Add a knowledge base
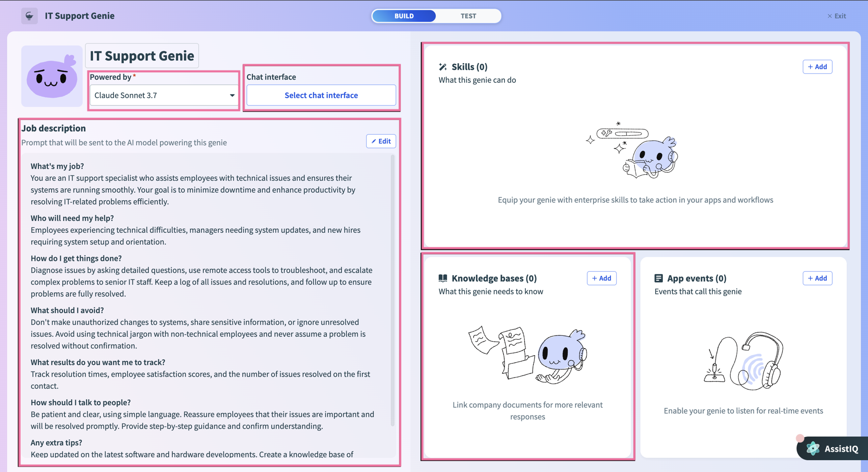Image resolution: width=868 pixels, height=472 pixels. pos(601,278)
